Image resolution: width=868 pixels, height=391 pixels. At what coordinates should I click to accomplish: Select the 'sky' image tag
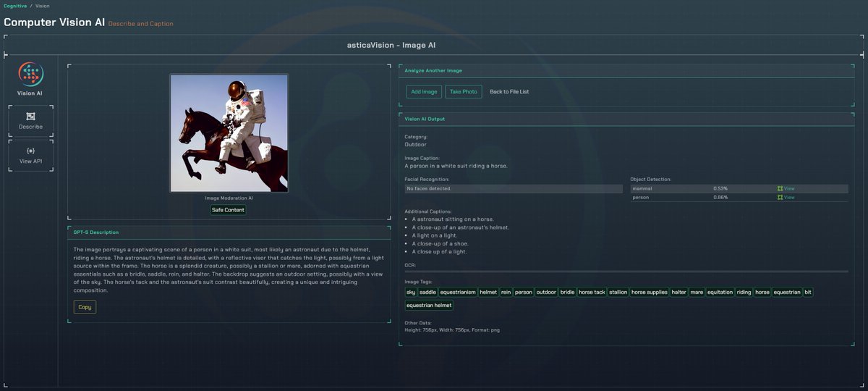click(x=411, y=292)
